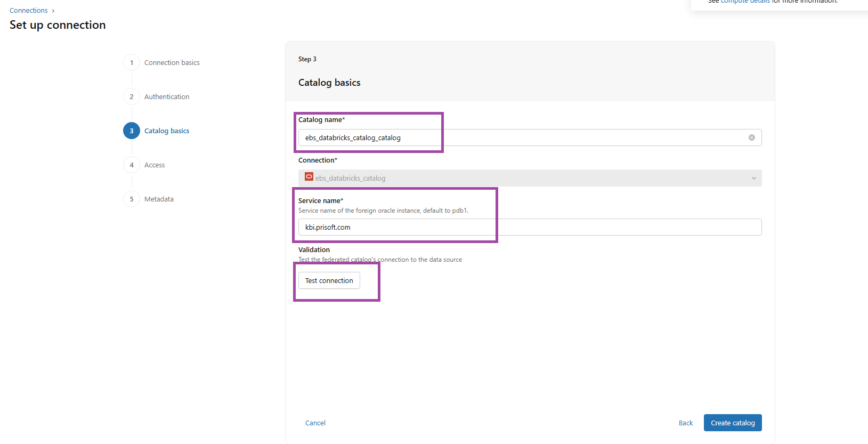Open the ebs_databricks_catalog connection combo box
This screenshot has width=868, height=444.
528,178
